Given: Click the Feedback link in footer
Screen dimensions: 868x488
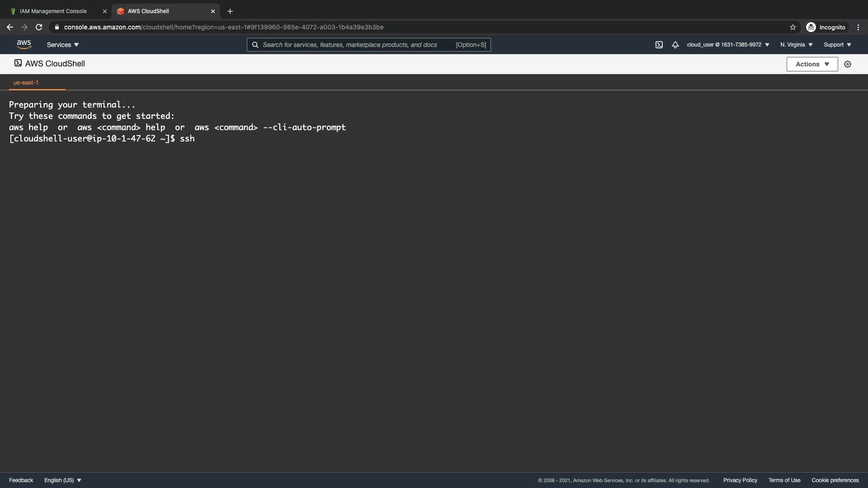Looking at the screenshot, I should [x=21, y=480].
